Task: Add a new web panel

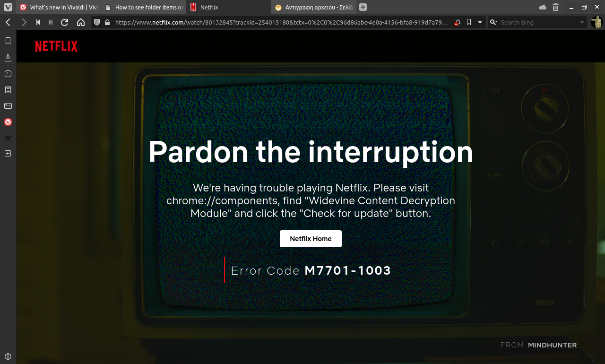Action: click(x=8, y=154)
